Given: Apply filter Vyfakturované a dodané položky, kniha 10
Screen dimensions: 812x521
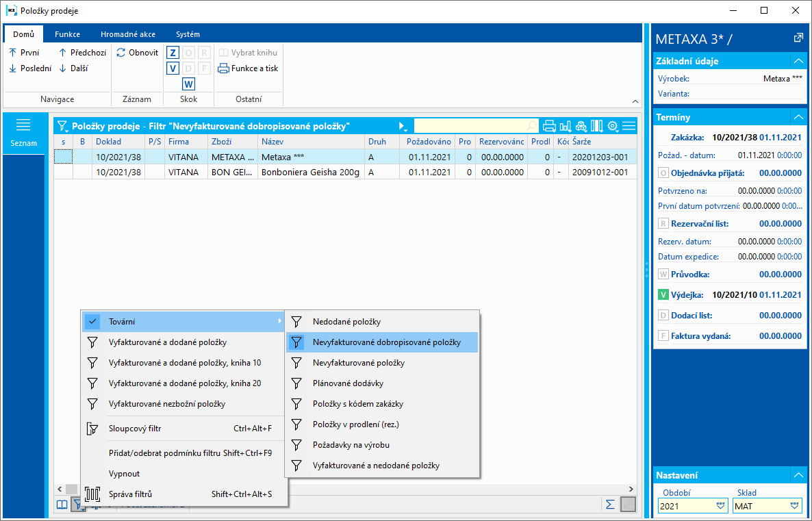Looking at the screenshot, I should tap(183, 363).
